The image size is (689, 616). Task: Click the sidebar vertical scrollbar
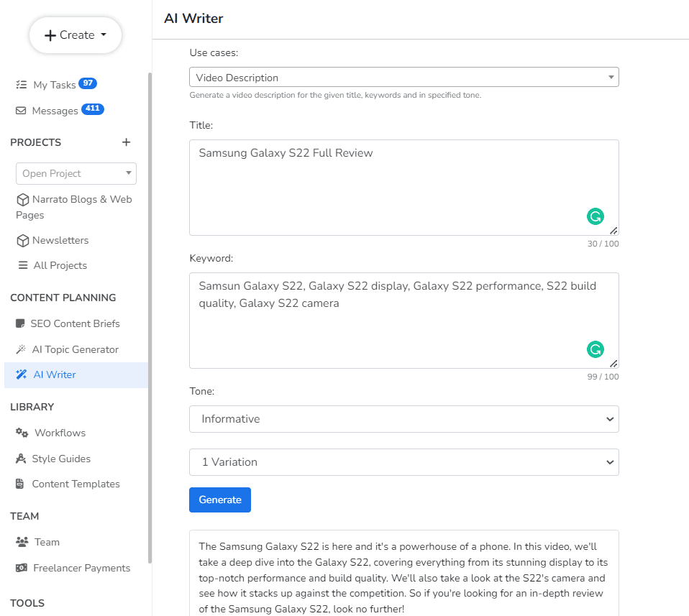pyautogui.click(x=150, y=318)
